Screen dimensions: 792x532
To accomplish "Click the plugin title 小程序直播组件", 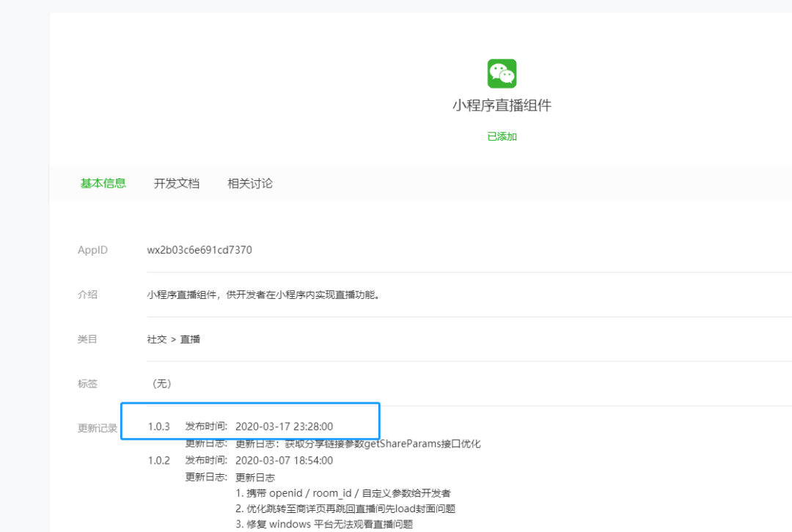I will pos(502,105).
